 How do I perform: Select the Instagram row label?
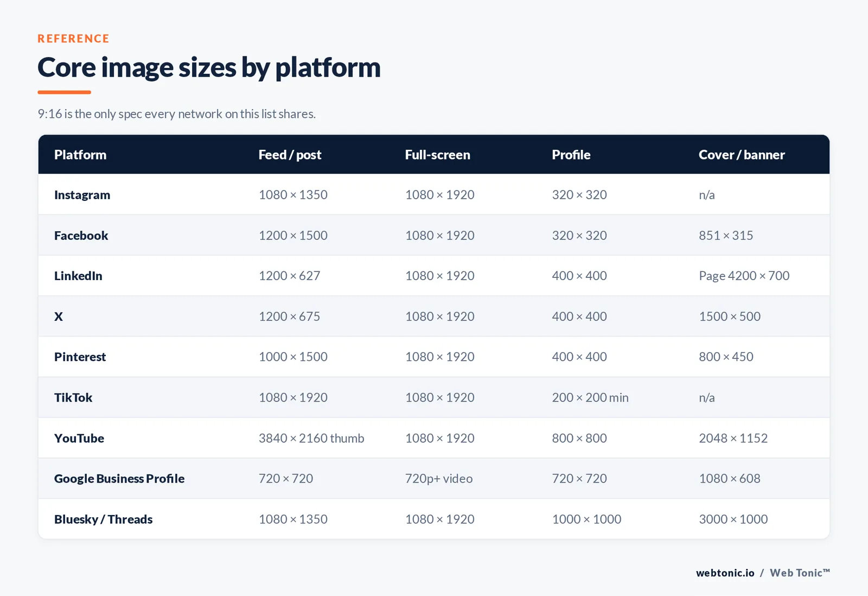pyautogui.click(x=82, y=195)
